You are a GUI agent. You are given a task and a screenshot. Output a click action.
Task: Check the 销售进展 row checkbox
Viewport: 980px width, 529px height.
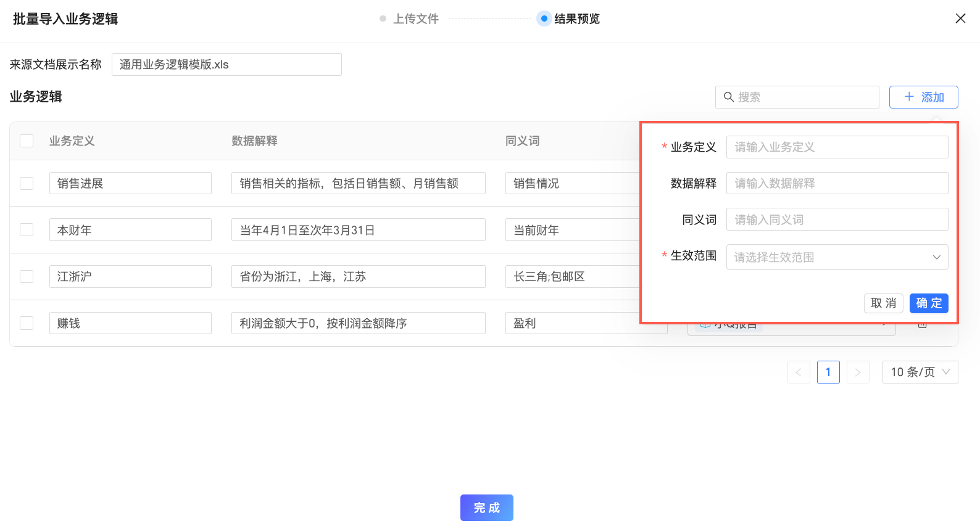[x=27, y=183]
